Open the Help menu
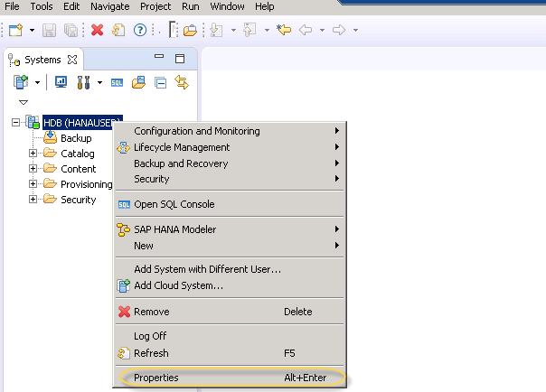This screenshot has height=392, width=546. click(264, 6)
